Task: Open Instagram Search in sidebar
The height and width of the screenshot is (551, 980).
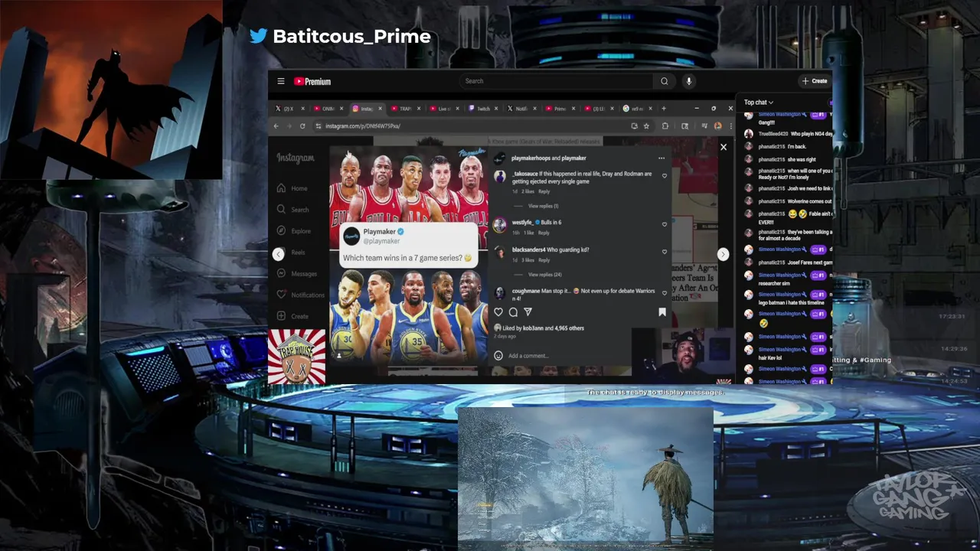Action: click(293, 210)
